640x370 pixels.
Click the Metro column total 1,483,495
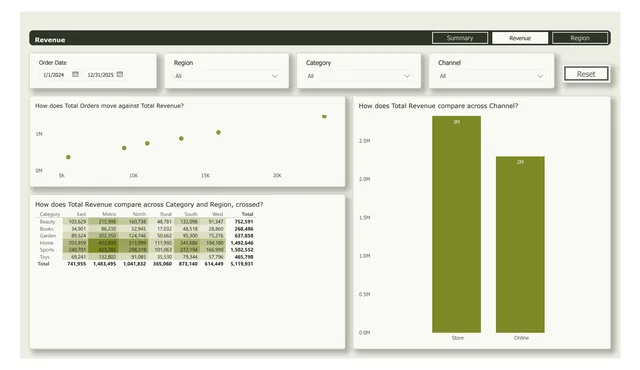pyautogui.click(x=104, y=264)
